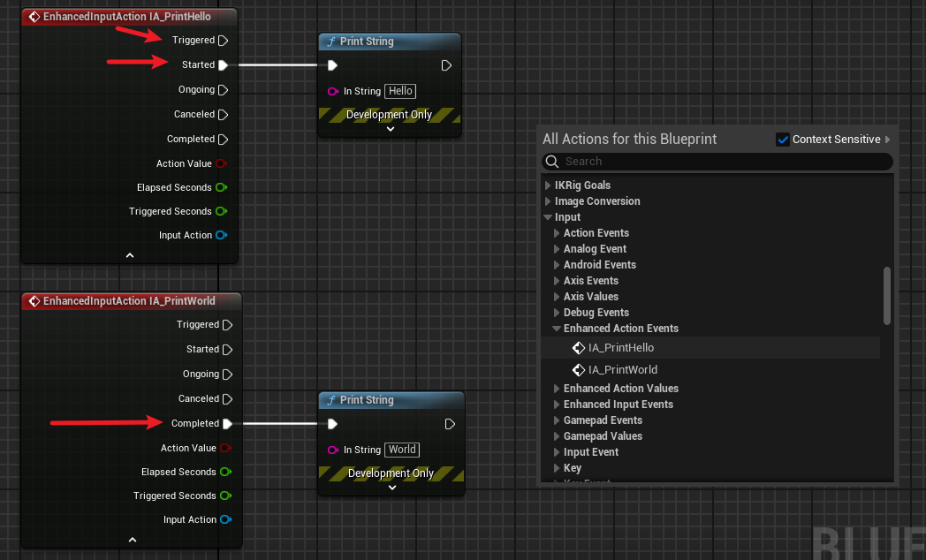Click output exec pin of Hello Print String
This screenshot has height=560, width=926.
point(446,65)
